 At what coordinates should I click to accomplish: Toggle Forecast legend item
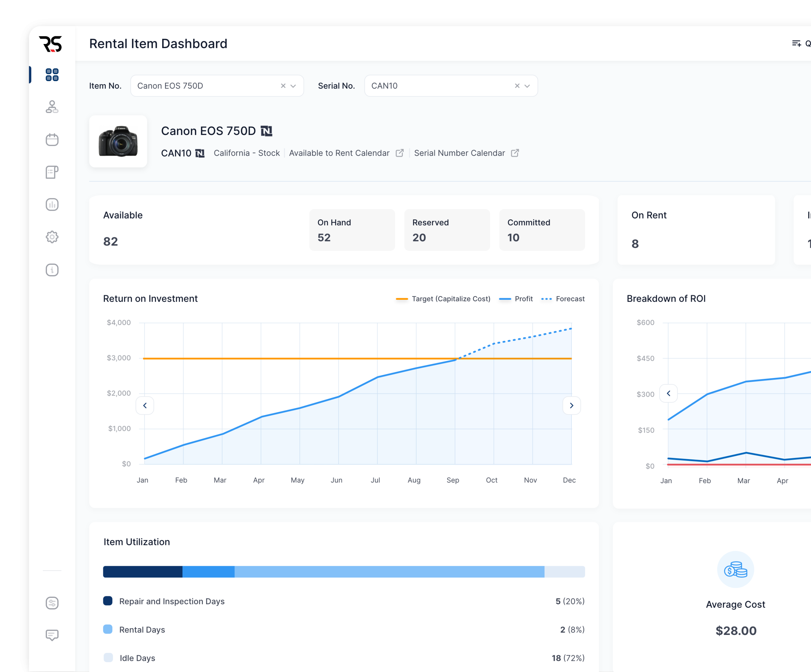563,299
